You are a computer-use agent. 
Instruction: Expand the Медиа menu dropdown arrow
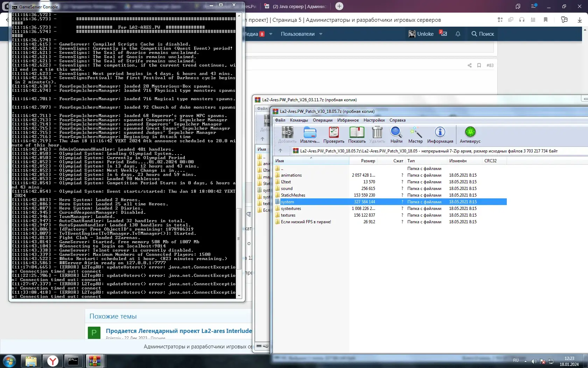271,34
